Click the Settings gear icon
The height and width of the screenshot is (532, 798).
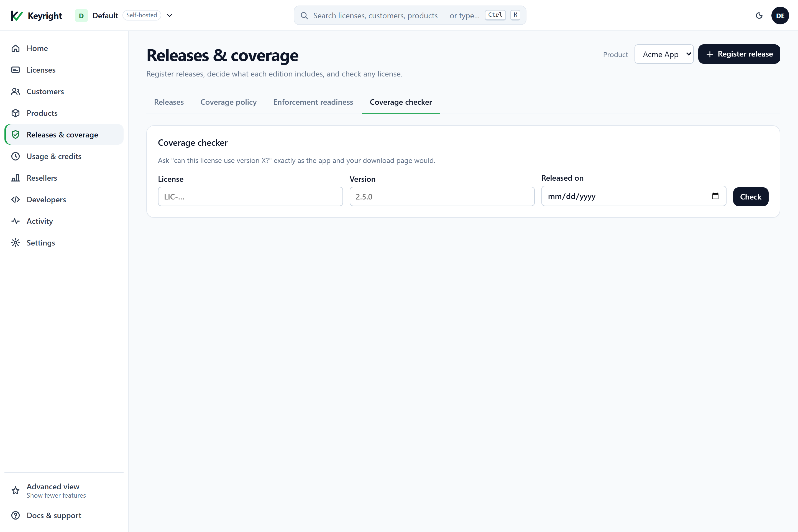click(16, 243)
